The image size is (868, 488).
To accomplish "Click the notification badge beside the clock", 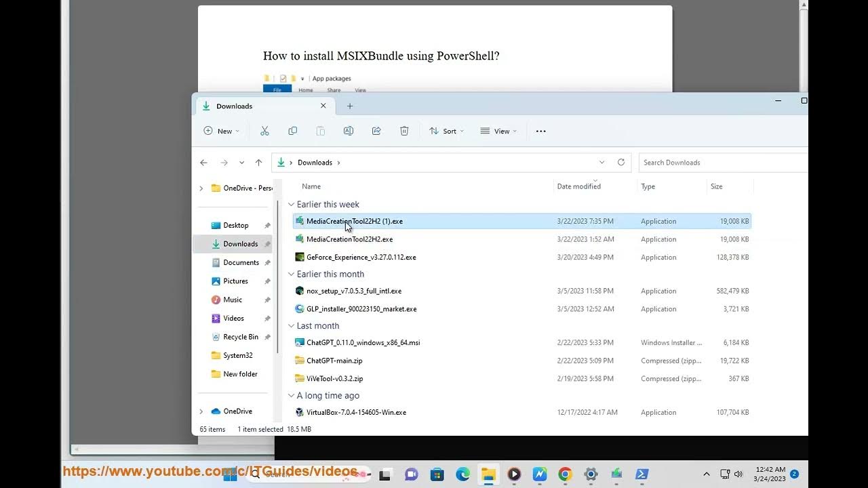I will pyautogui.click(x=794, y=474).
